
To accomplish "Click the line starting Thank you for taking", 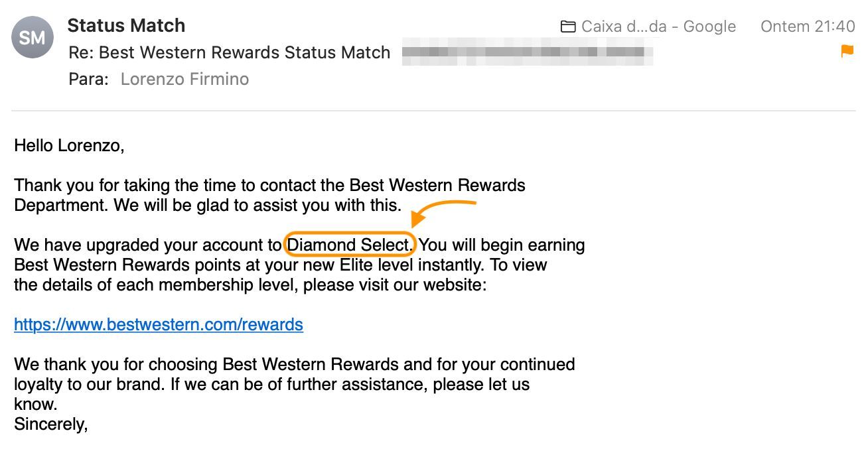I will point(269,185).
